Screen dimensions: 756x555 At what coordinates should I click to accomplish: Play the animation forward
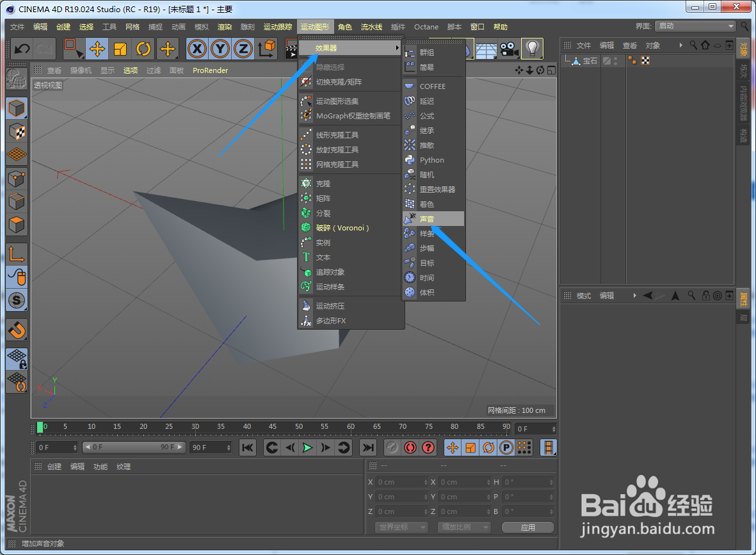(307, 447)
